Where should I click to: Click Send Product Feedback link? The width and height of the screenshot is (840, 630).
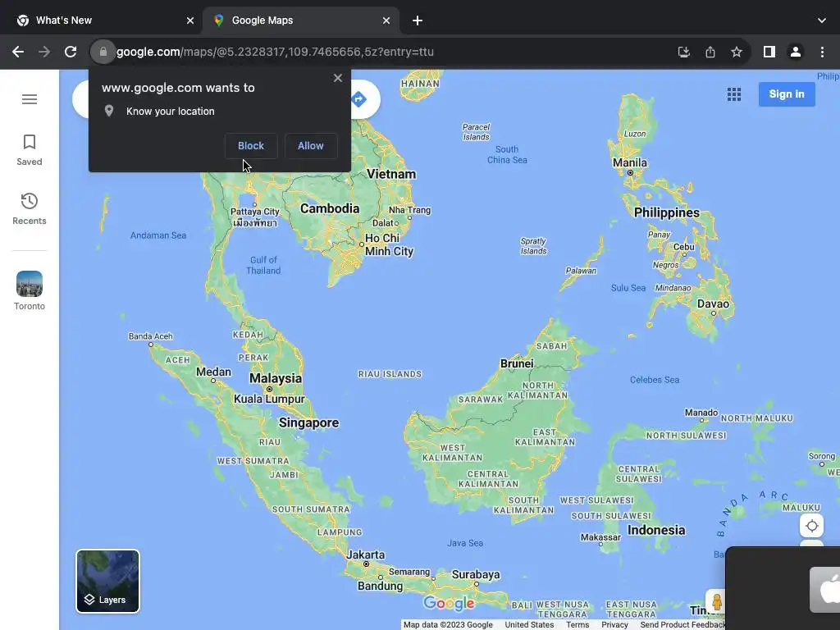coord(682,624)
